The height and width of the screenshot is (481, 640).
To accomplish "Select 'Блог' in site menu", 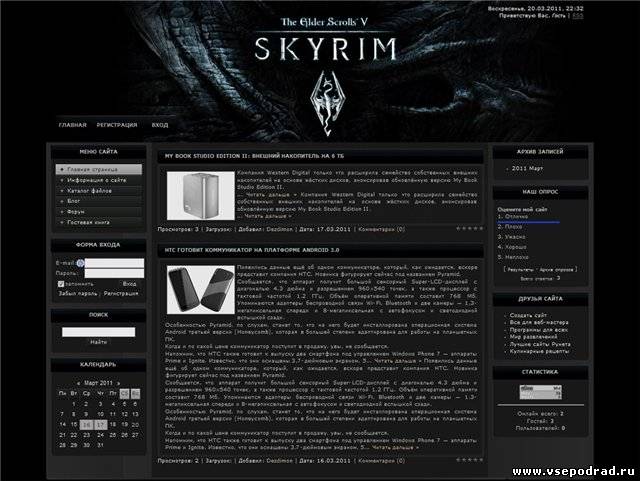I will (x=99, y=201).
